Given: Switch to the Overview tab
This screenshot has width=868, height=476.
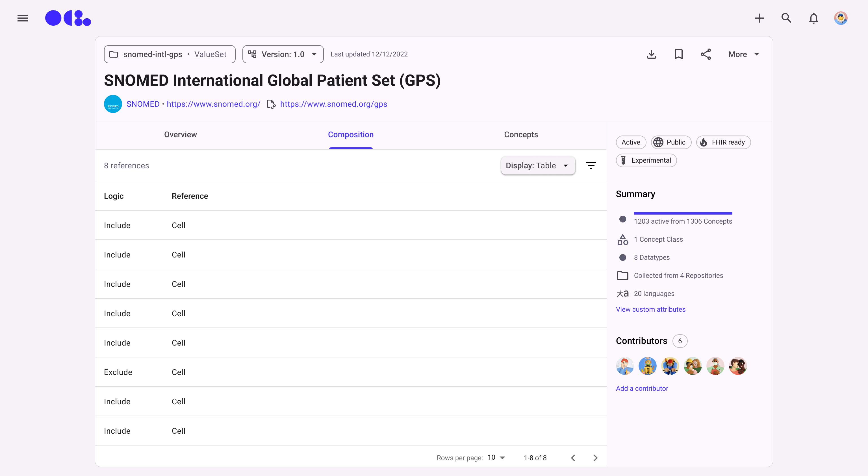Looking at the screenshot, I should coord(180,135).
